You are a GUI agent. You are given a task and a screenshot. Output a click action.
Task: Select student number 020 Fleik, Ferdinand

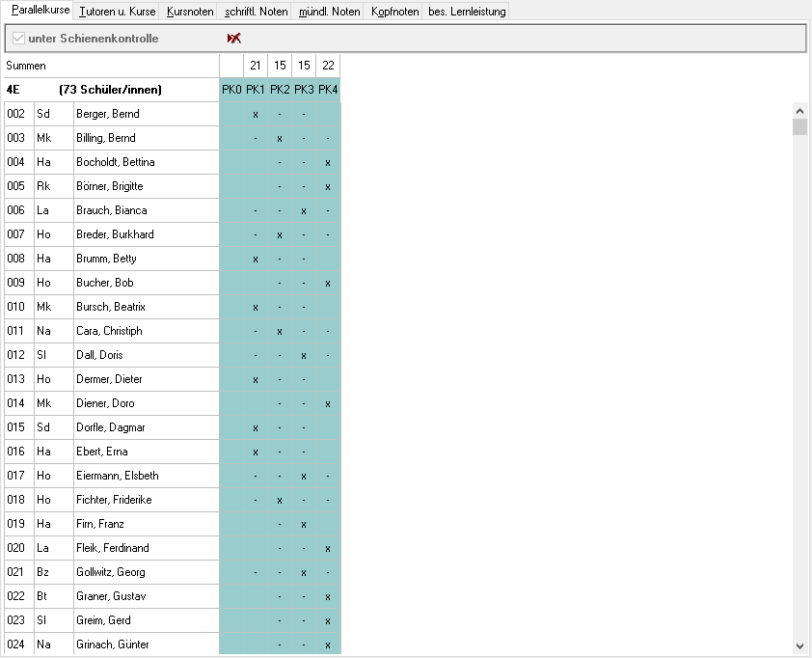[x=15, y=548]
